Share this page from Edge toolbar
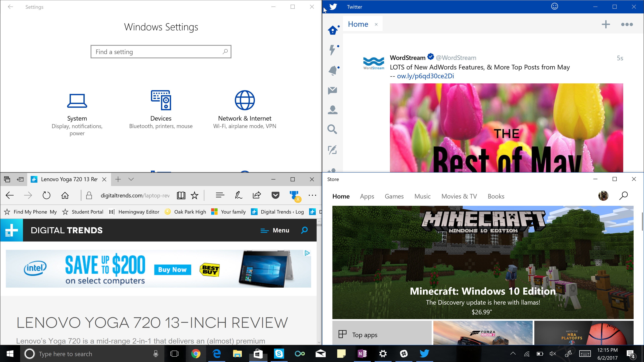This screenshot has width=644, height=362. 257,195
